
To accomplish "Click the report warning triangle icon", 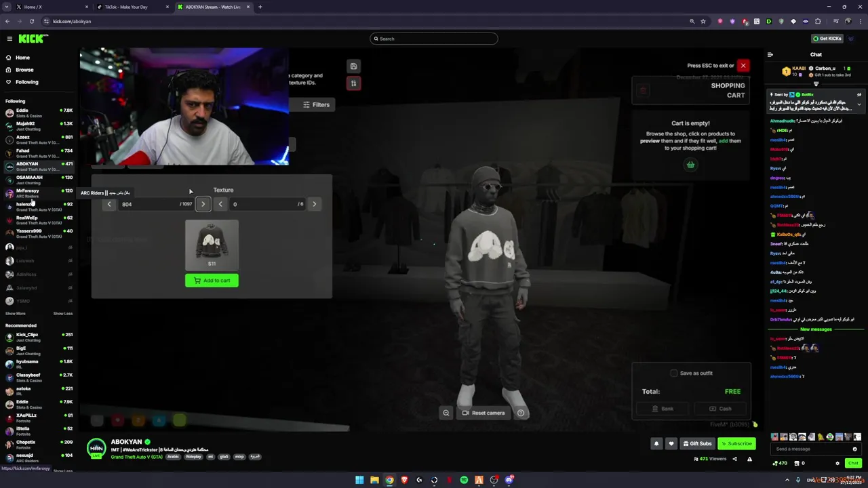I will (x=749, y=459).
